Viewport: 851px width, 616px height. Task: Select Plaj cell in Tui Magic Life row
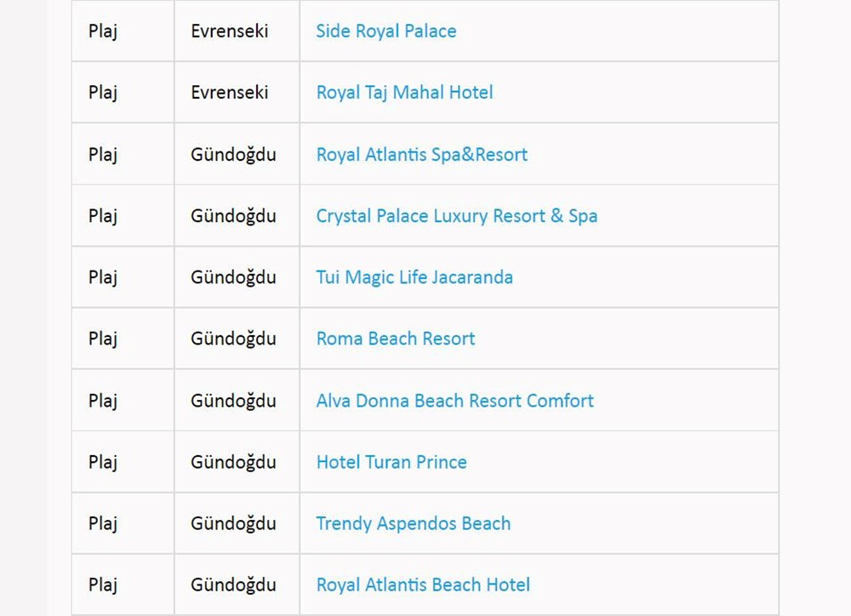[103, 277]
